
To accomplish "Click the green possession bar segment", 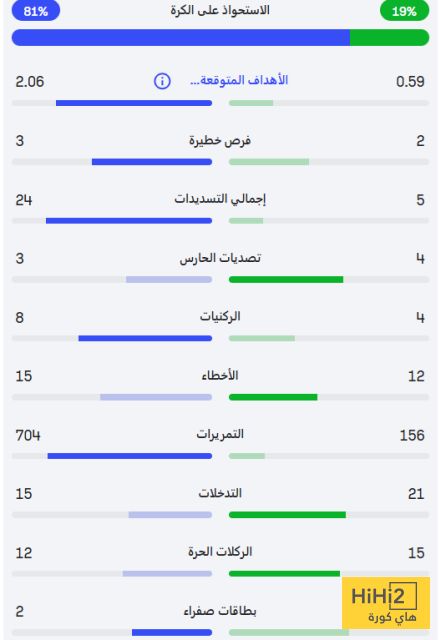I will click(x=390, y=38).
